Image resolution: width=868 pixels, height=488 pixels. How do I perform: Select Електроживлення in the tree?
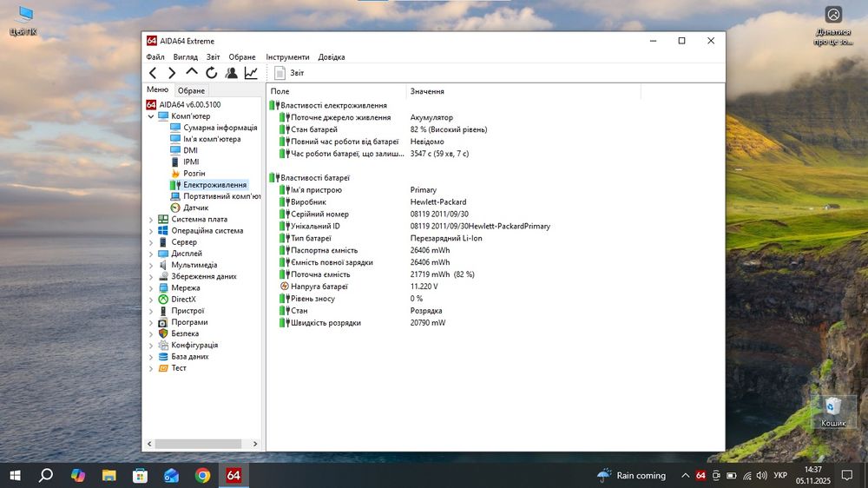[214, 185]
